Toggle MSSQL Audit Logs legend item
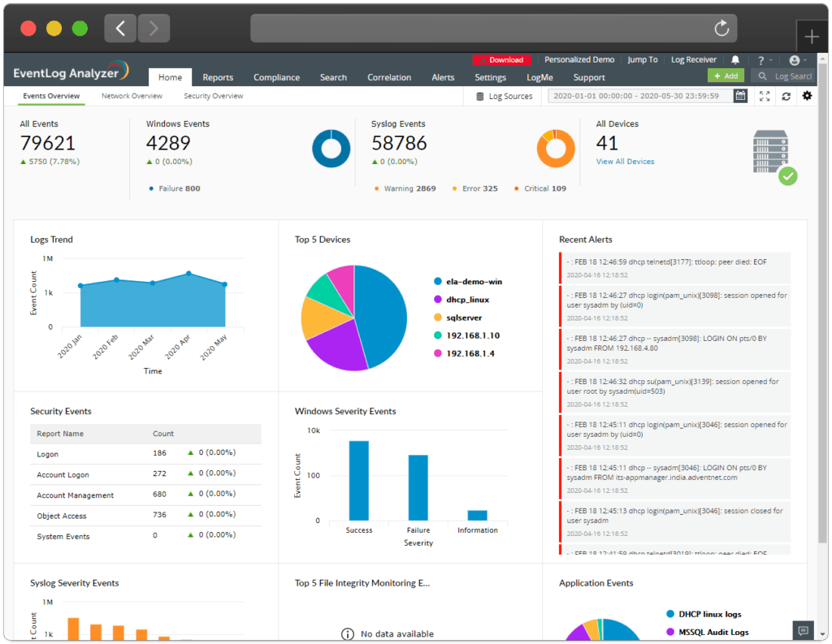The width and height of the screenshot is (832, 644). tap(708, 633)
